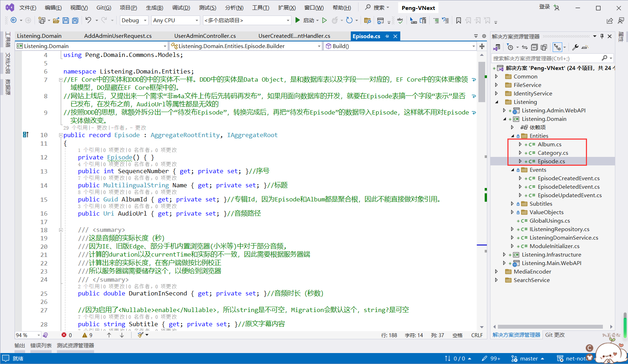Screen dimensions: 628x364
Task: Click the split editor window button
Action: (482, 46)
